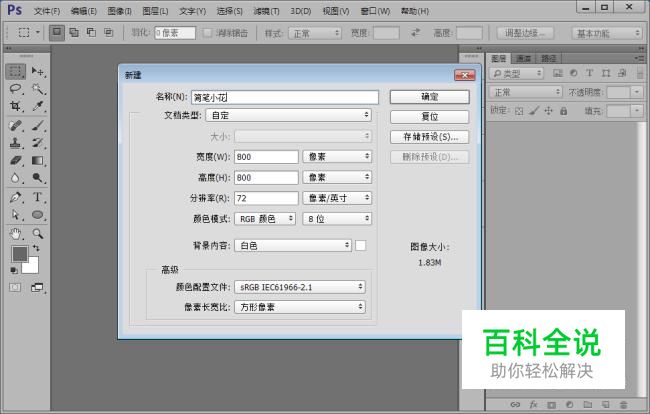Click the delete layer trash icon

coord(623,404)
